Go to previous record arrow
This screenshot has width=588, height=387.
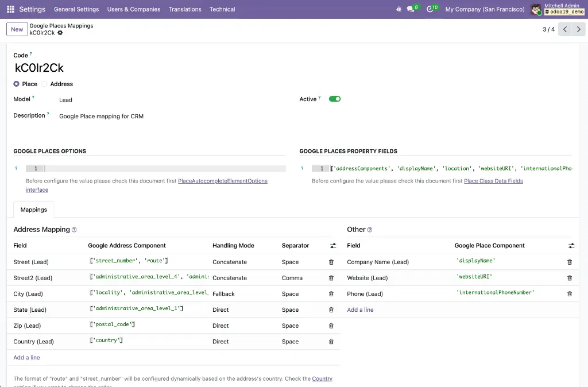tap(565, 29)
